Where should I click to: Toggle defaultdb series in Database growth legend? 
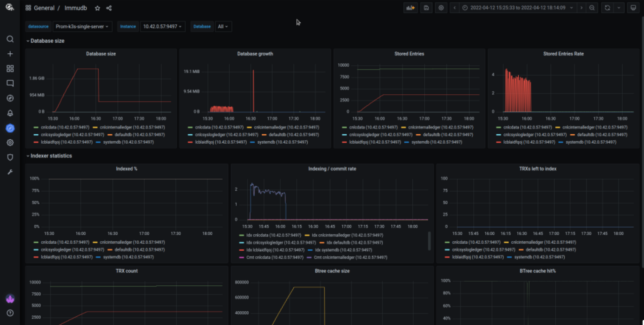[x=294, y=135]
